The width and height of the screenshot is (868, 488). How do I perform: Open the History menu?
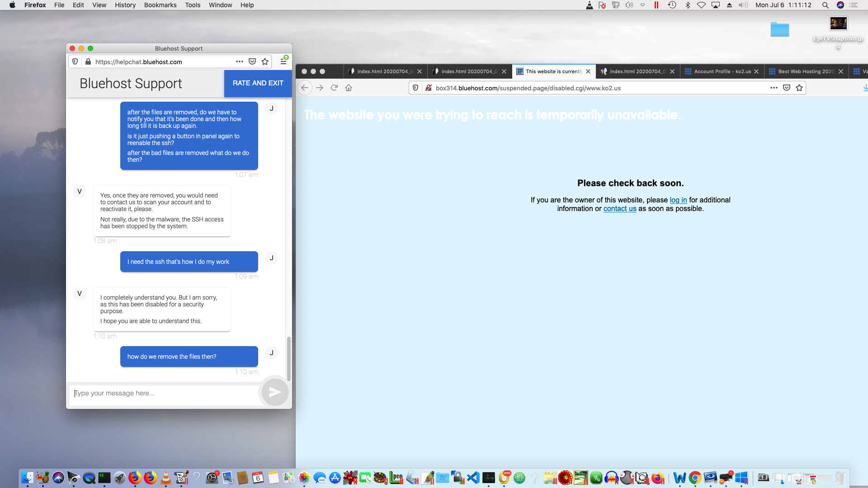125,5
